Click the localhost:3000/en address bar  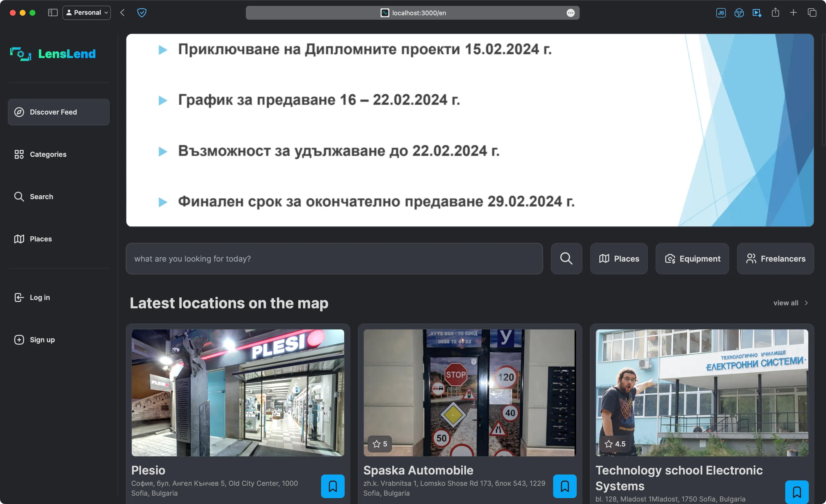pyautogui.click(x=412, y=13)
